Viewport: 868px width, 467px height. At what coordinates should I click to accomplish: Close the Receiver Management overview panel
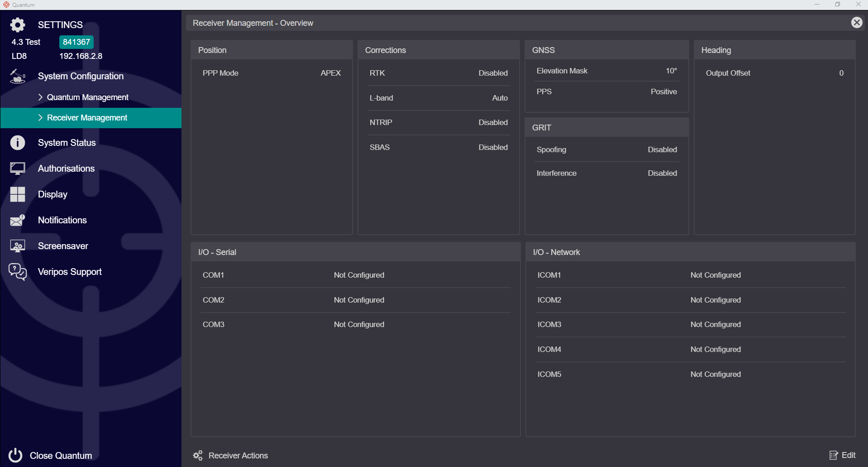857,23
